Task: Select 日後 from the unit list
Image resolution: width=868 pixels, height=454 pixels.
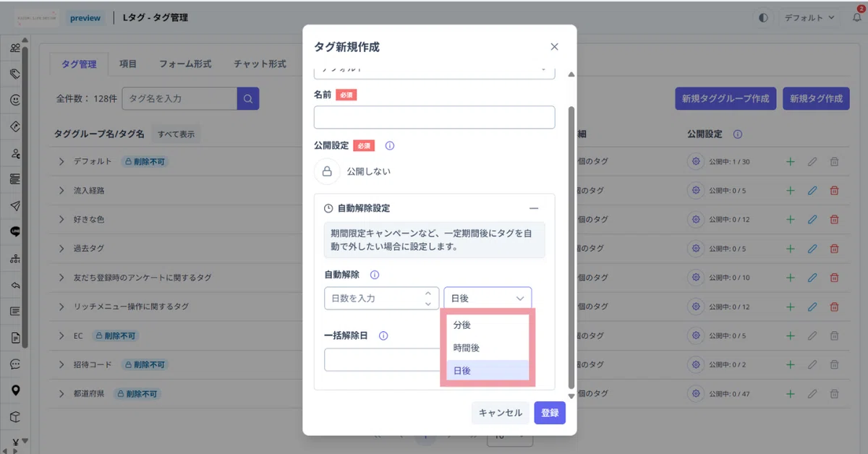Action: click(x=488, y=370)
